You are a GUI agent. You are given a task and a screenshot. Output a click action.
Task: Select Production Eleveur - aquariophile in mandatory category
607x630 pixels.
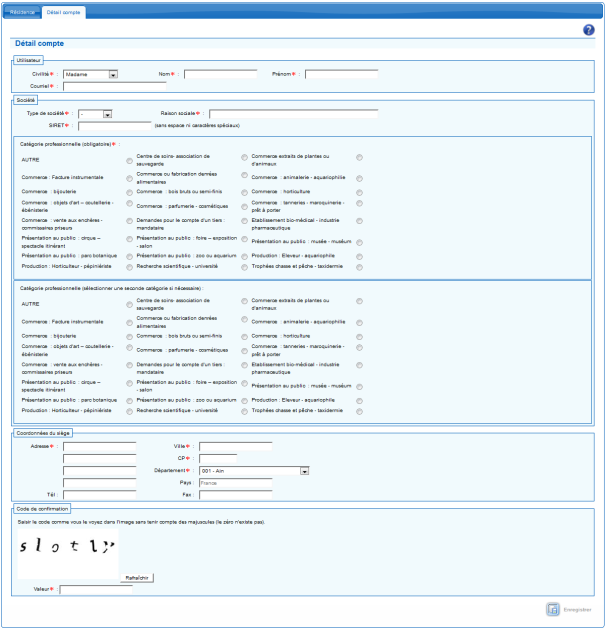click(360, 256)
